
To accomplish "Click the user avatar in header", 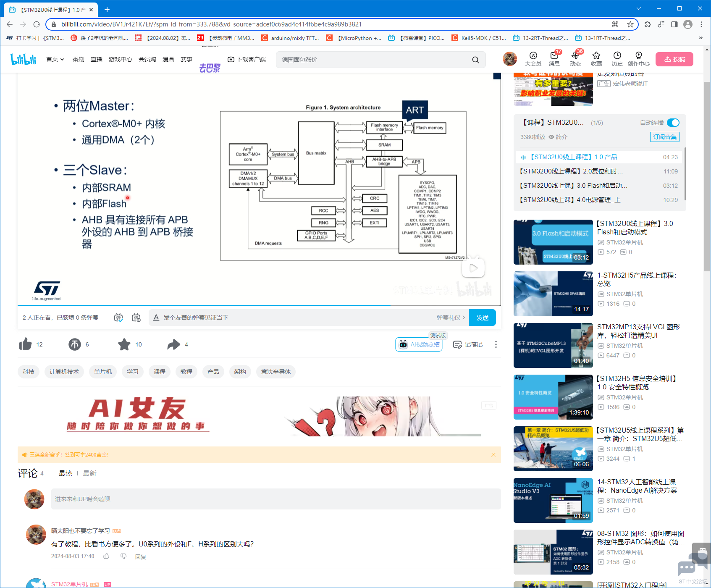I will [510, 59].
